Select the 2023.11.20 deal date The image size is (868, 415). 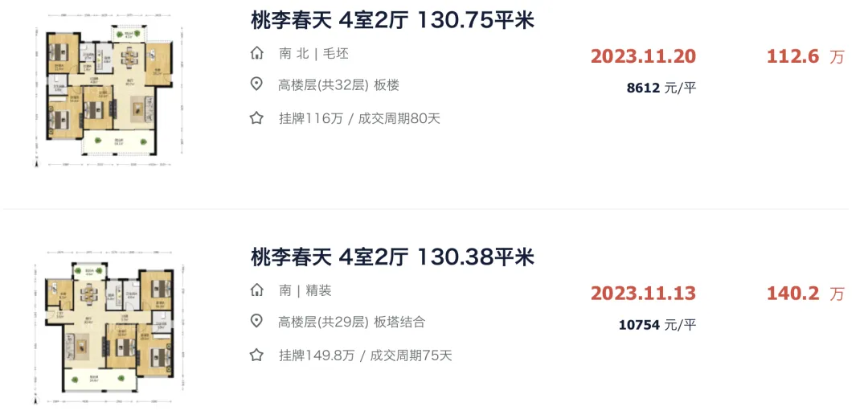pos(643,56)
